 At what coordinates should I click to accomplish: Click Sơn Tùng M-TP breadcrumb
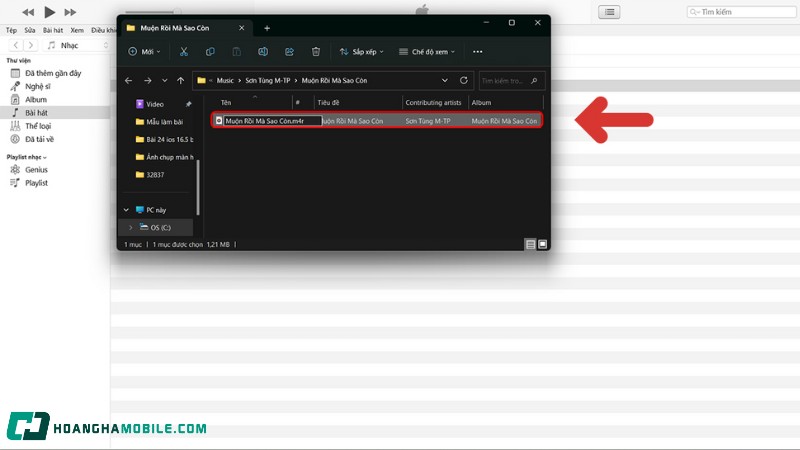click(267, 81)
